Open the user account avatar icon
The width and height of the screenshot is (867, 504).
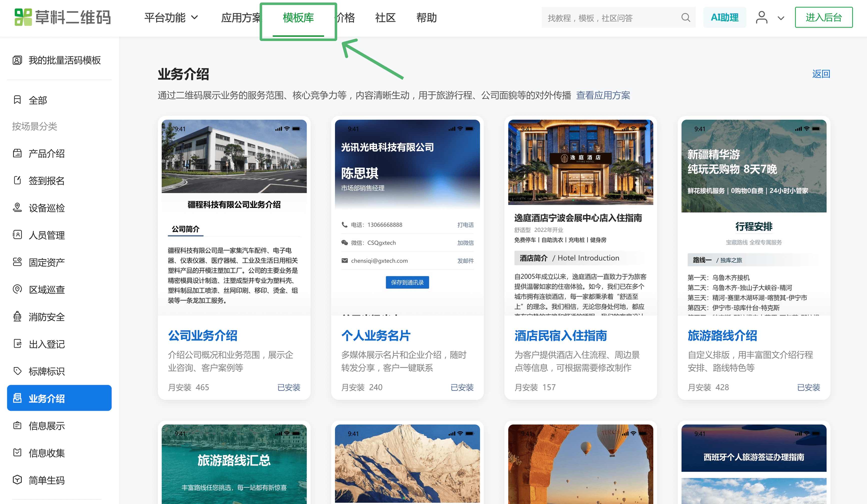(761, 17)
